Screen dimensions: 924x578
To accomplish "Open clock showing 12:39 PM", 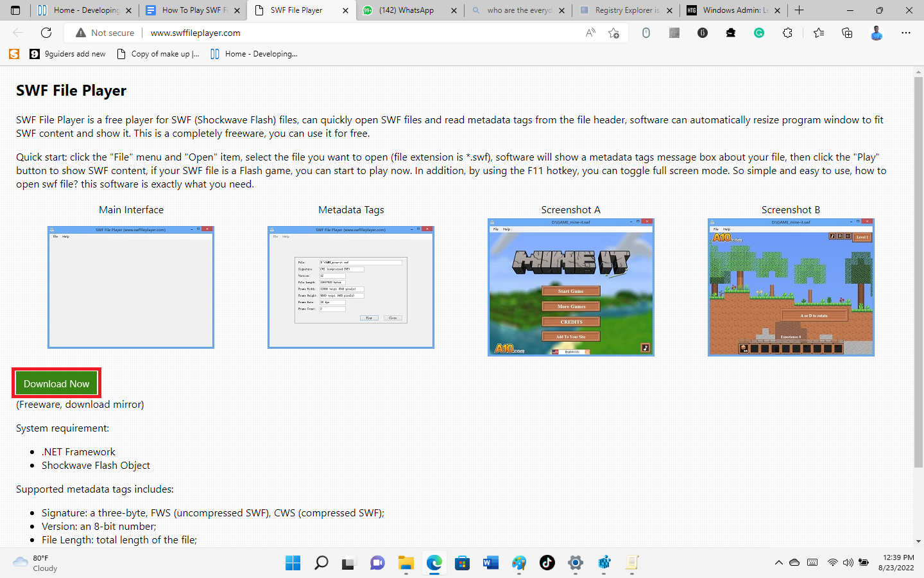I will pos(896,563).
